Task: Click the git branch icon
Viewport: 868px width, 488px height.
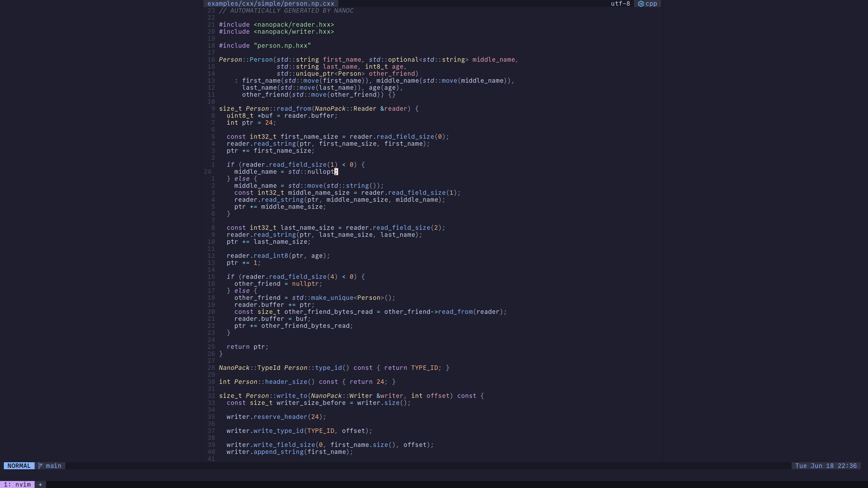Action: (x=40, y=466)
